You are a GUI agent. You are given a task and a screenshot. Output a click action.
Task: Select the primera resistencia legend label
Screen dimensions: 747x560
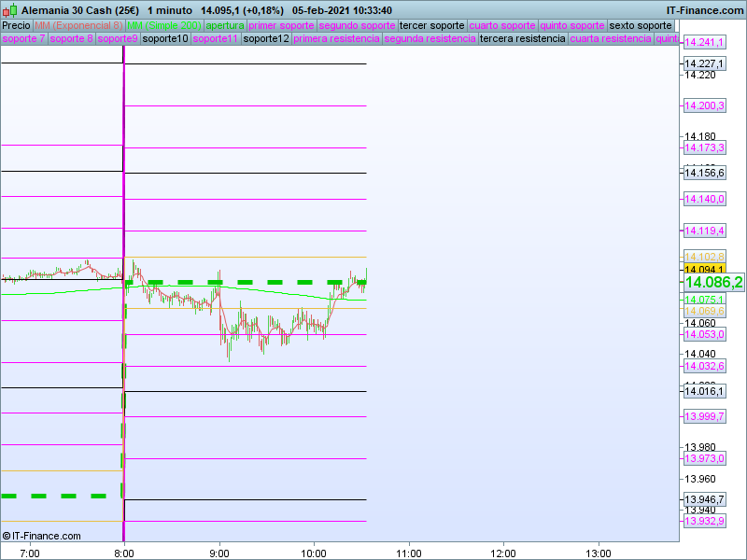(336, 39)
